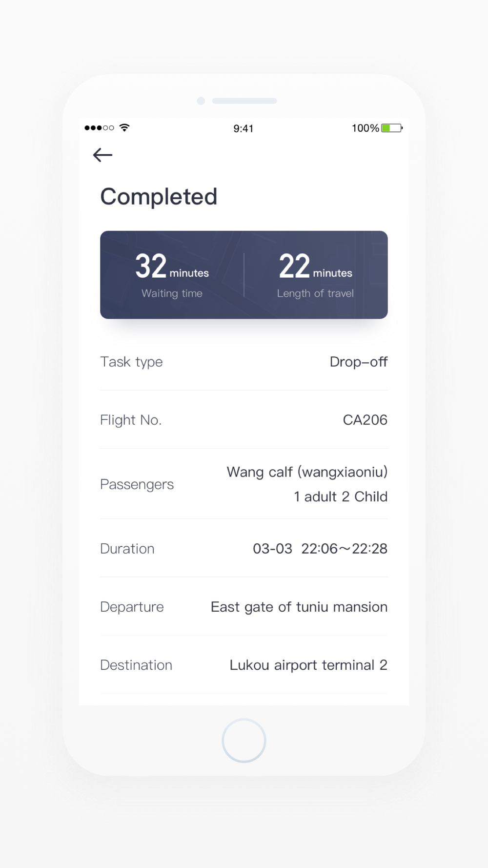Select the 32 minutes waiting time stat

click(x=172, y=275)
